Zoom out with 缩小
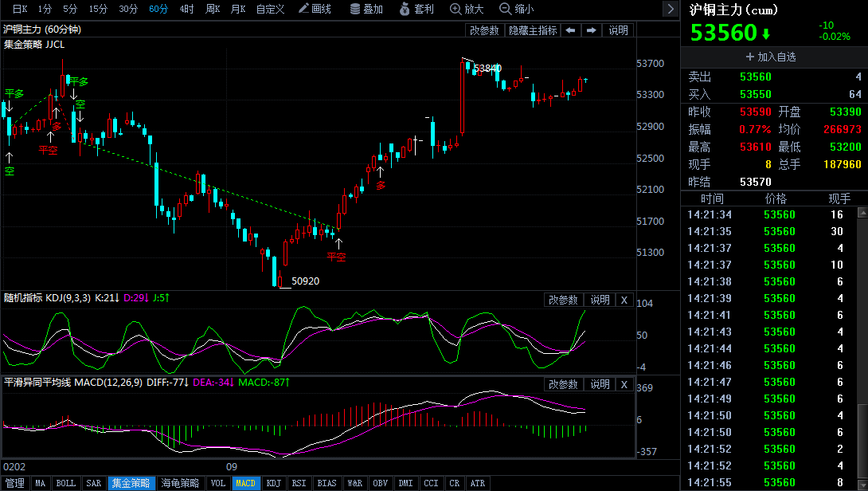The image size is (868, 491). [x=517, y=9]
